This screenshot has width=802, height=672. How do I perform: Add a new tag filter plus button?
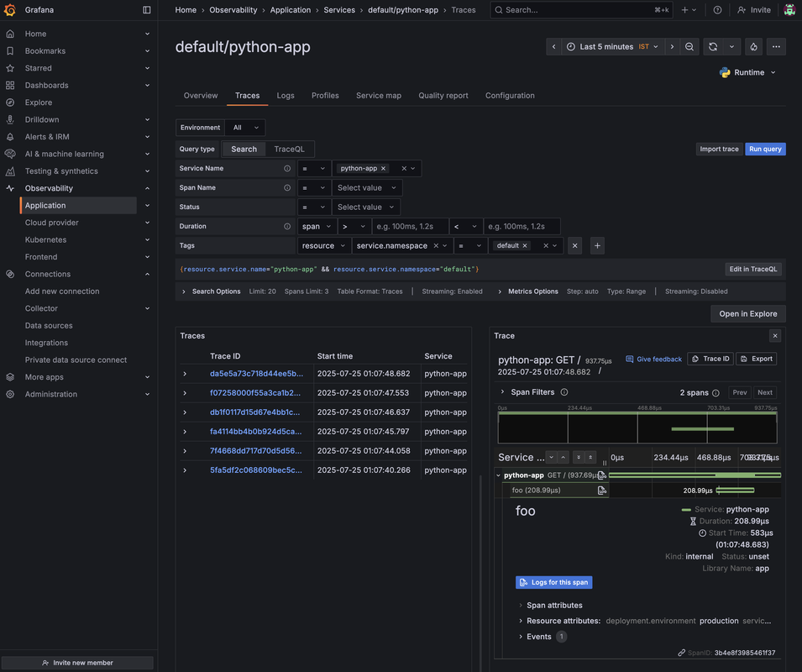597,245
